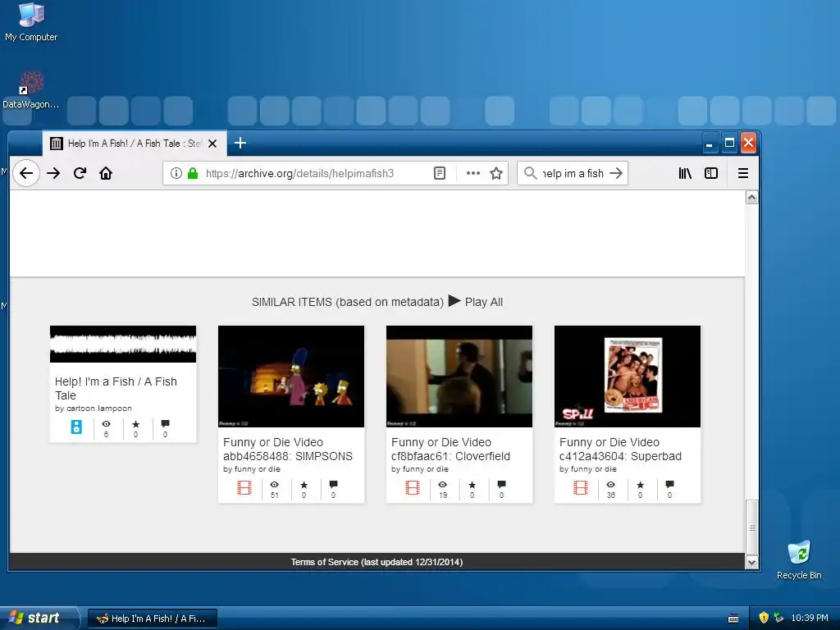Click movie film icon on Superbad card
840x630 pixels.
581,487
